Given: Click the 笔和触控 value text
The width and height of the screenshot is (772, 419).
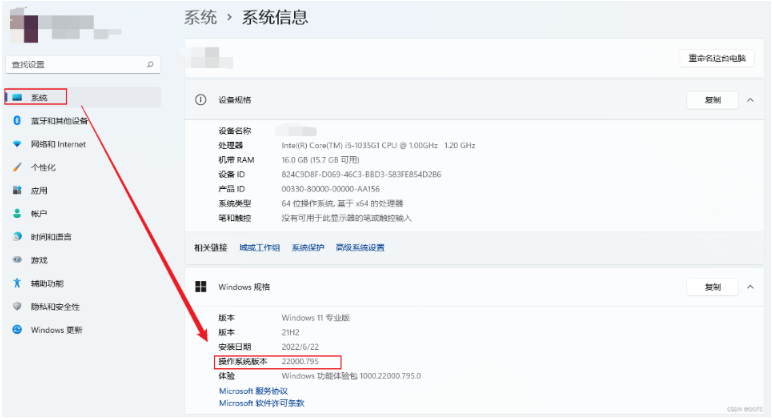Looking at the screenshot, I should click(346, 218).
